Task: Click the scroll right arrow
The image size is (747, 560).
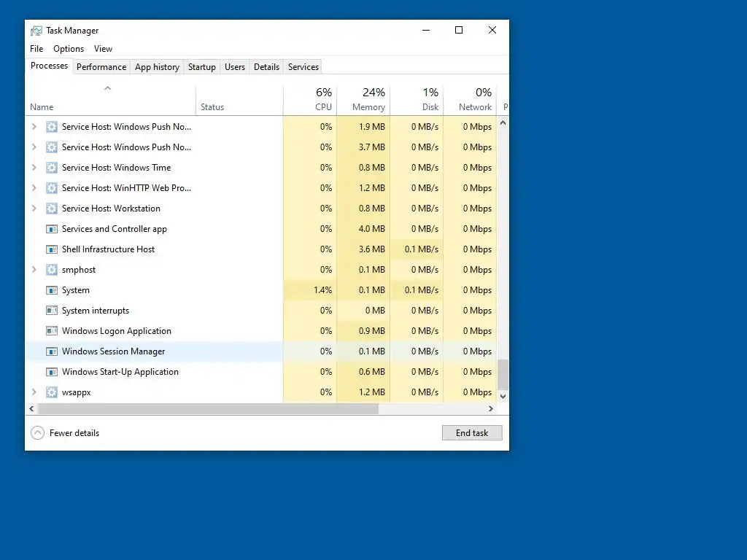Action: (x=491, y=408)
